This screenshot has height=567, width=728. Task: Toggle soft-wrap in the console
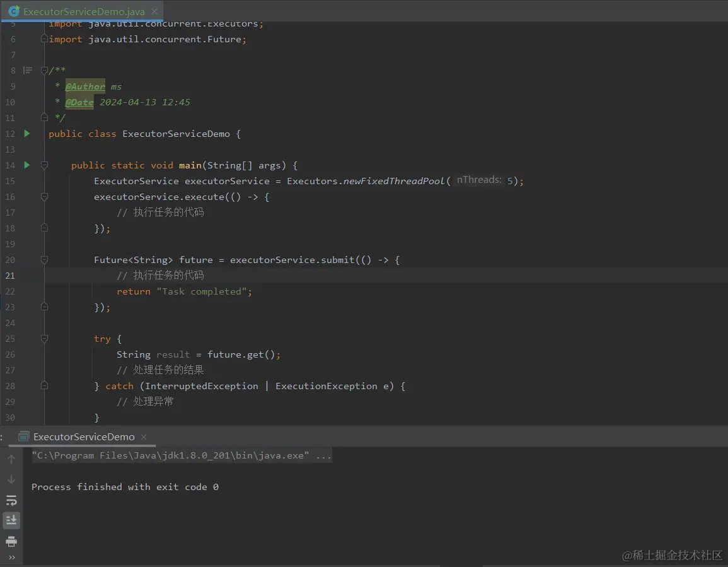11,500
